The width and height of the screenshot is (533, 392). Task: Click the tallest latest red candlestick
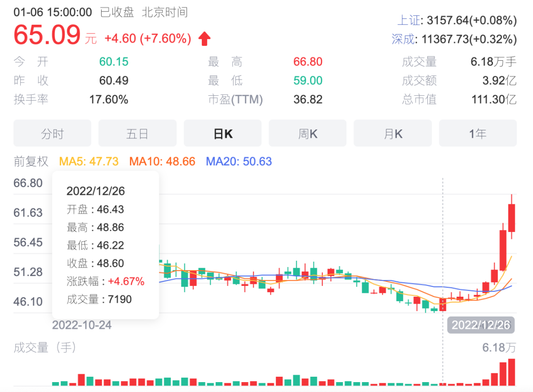[512, 218]
